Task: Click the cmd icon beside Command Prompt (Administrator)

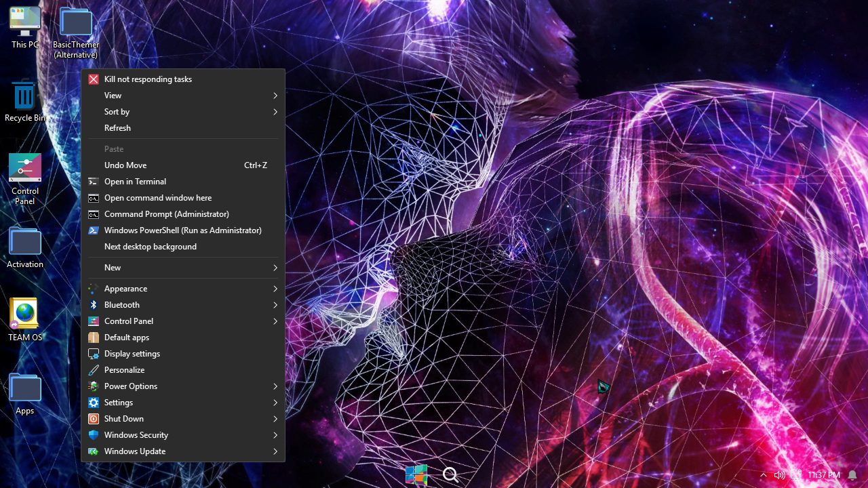Action: coord(94,214)
